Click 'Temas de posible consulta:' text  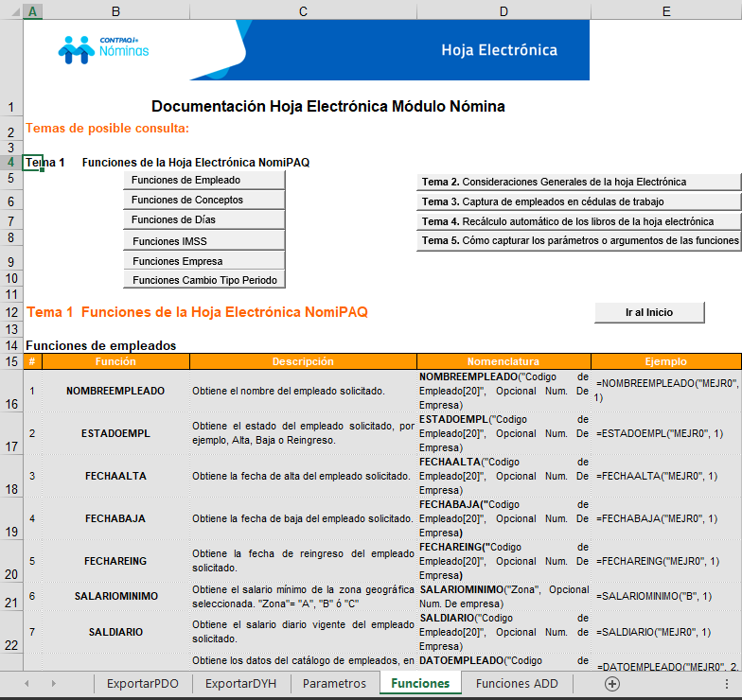[x=108, y=129]
